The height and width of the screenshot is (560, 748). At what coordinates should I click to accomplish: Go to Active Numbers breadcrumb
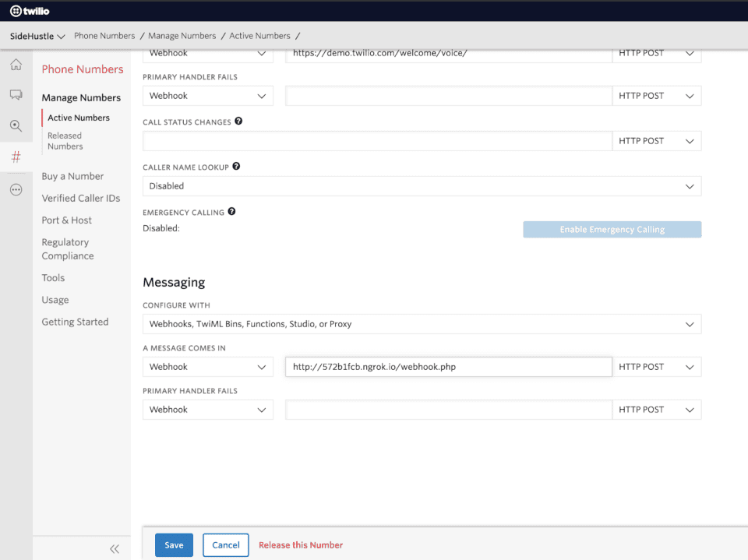coord(259,36)
